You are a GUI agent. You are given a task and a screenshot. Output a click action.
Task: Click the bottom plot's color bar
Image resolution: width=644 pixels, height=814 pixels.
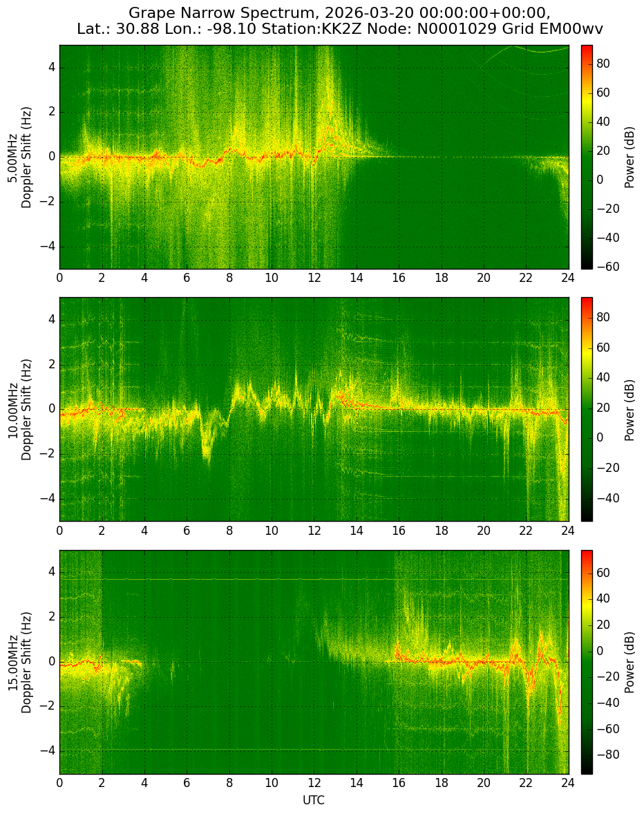tap(587, 662)
